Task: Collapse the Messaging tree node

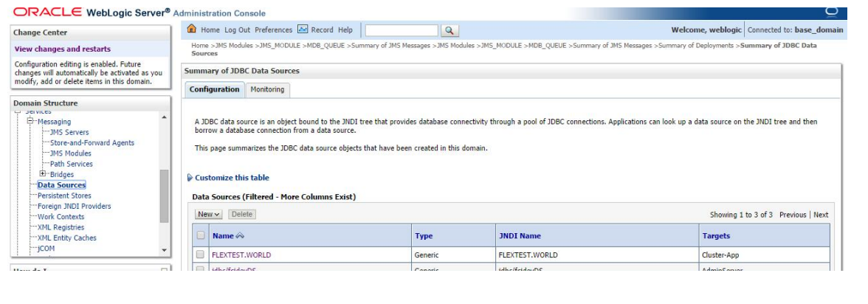Action: pos(31,121)
